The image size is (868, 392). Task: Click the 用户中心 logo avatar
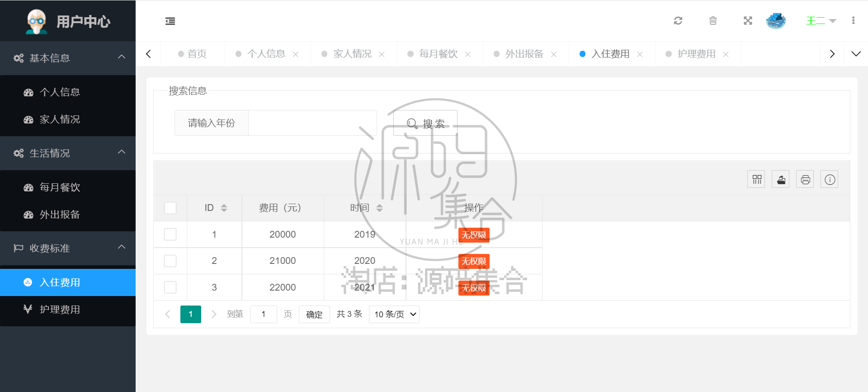[37, 21]
